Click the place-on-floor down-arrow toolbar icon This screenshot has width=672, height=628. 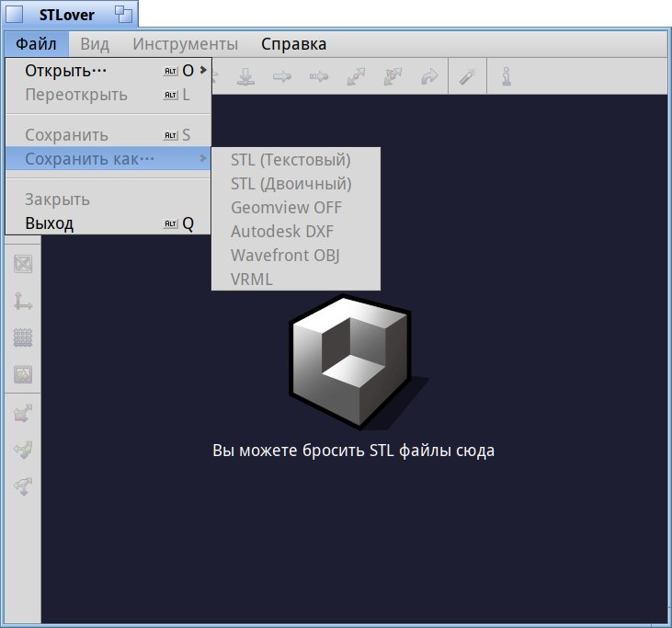pyautogui.click(x=245, y=76)
